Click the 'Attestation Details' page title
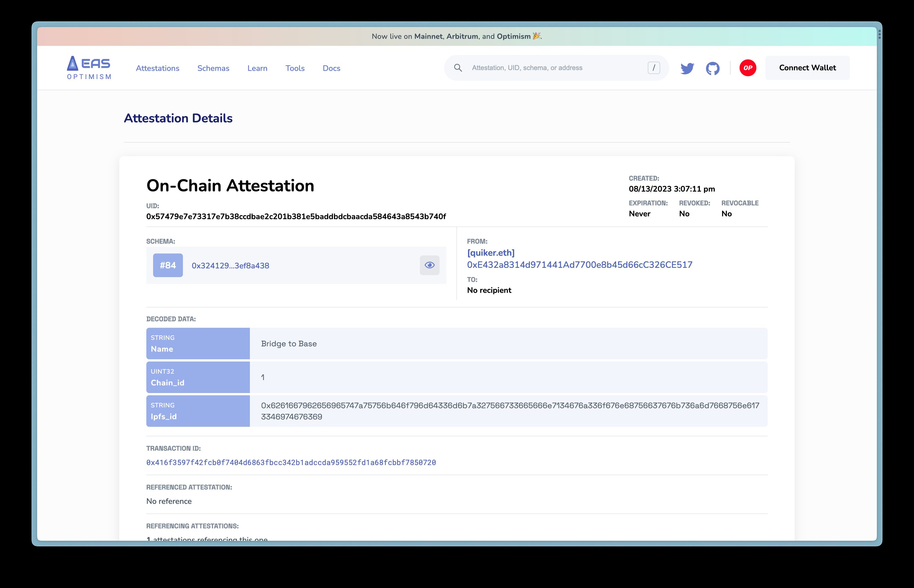914x588 pixels. [x=178, y=118]
